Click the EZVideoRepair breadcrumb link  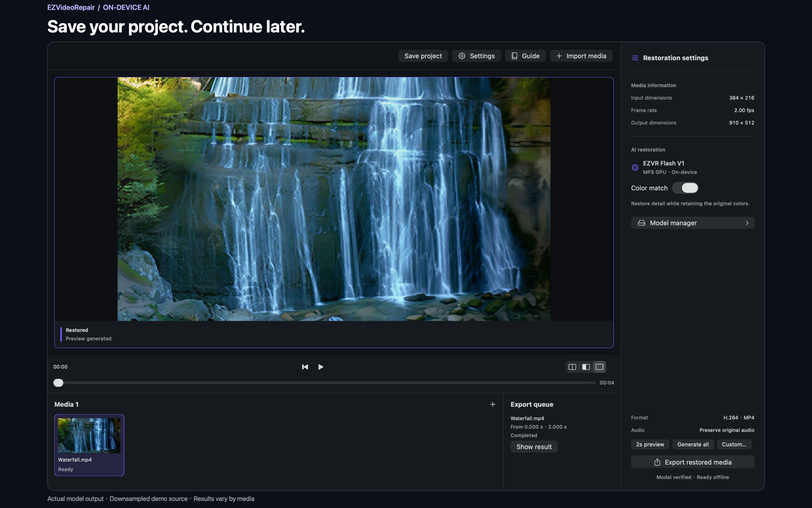71,7
